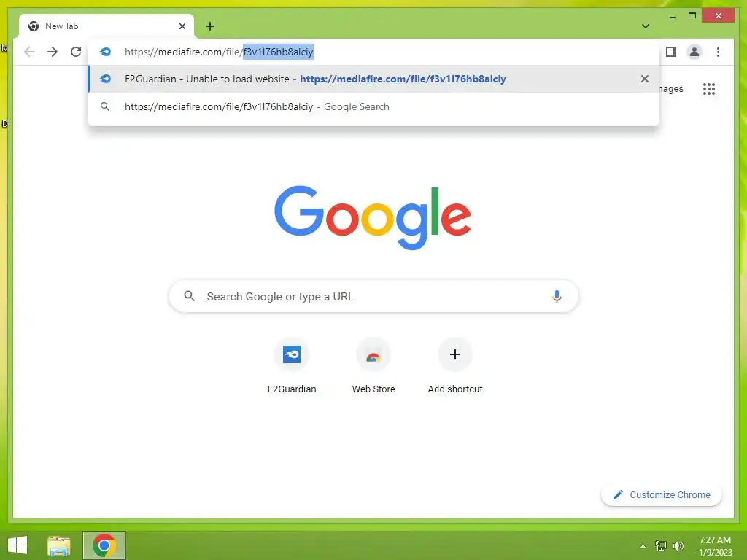Viewport: 747px width, 560px height.
Task: Click the bold mediafire.com link in the suggestion
Action: 403,79
